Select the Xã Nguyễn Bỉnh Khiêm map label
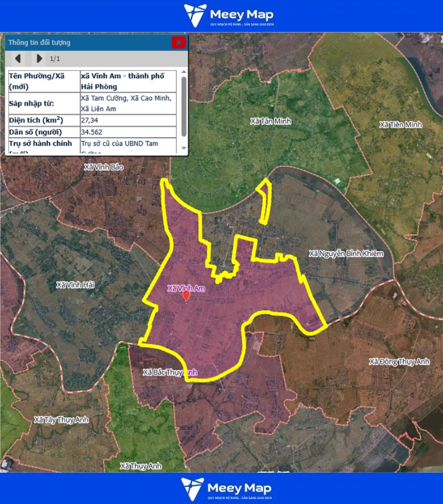The width and height of the screenshot is (443, 504). (x=346, y=254)
